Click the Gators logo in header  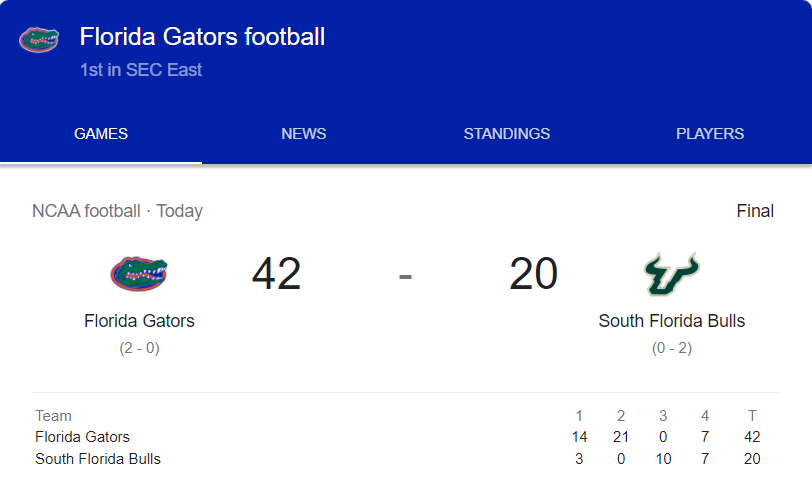click(x=38, y=40)
